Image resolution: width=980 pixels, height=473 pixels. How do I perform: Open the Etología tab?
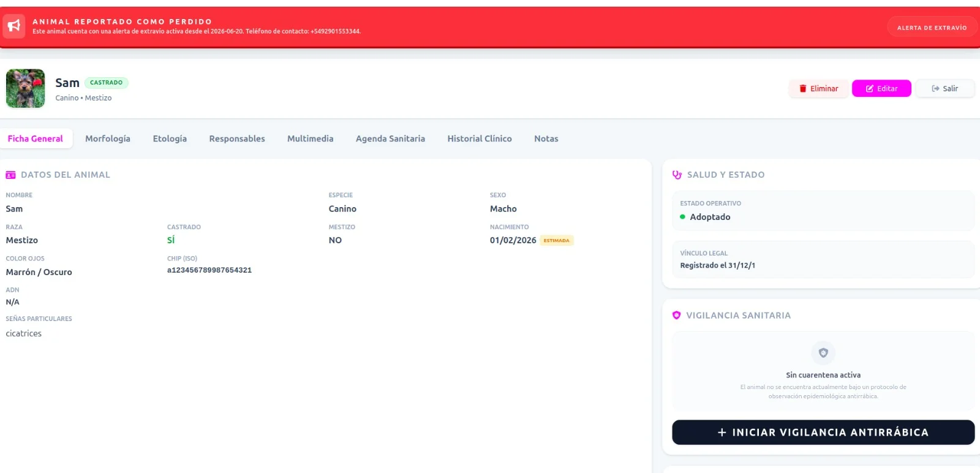170,138
